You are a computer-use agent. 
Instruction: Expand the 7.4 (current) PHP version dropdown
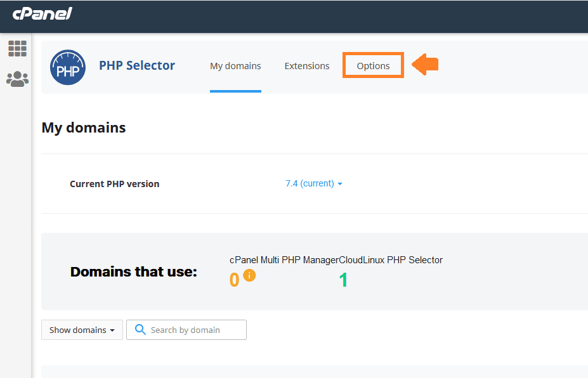click(314, 183)
